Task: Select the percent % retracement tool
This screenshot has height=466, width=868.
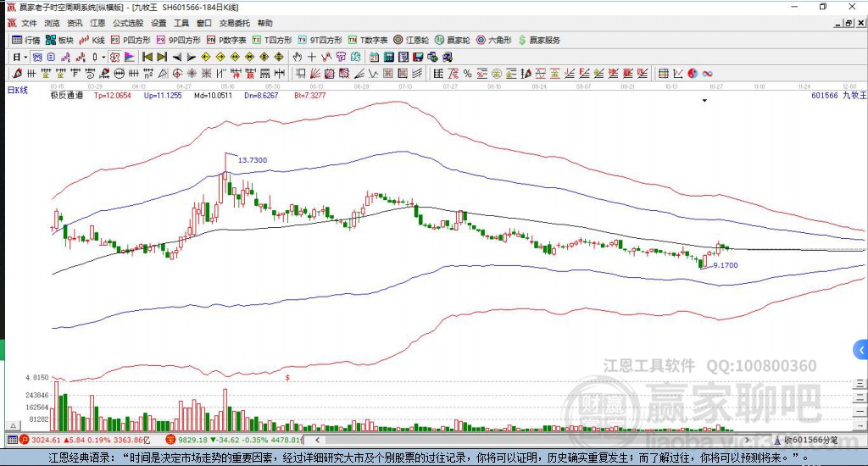Action: click(468, 74)
